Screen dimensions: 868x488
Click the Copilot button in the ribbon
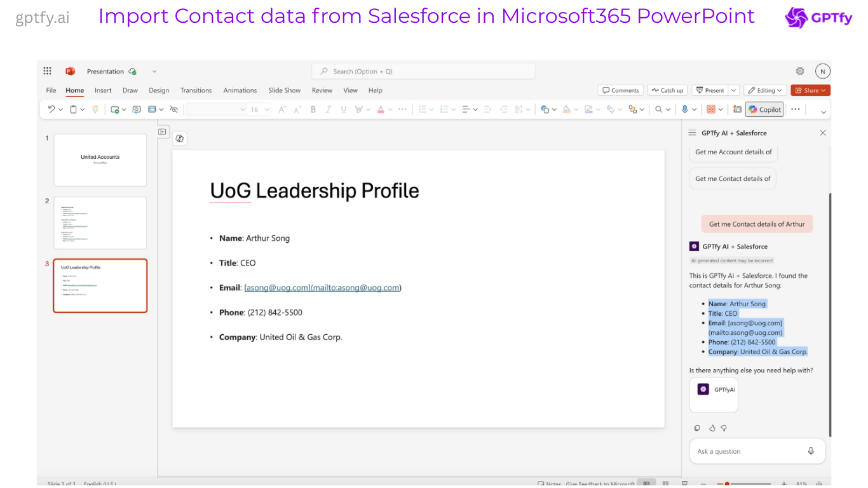point(764,109)
